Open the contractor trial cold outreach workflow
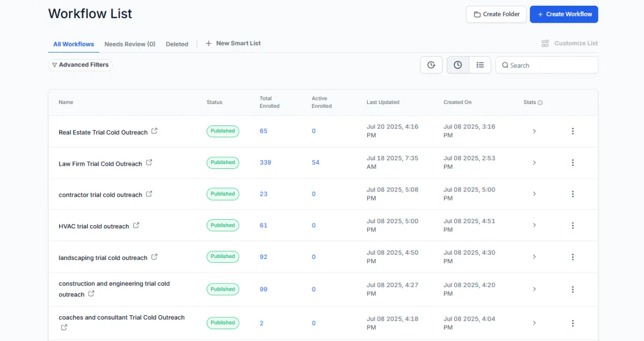Image resolution: width=644 pixels, height=341 pixels. pos(100,195)
